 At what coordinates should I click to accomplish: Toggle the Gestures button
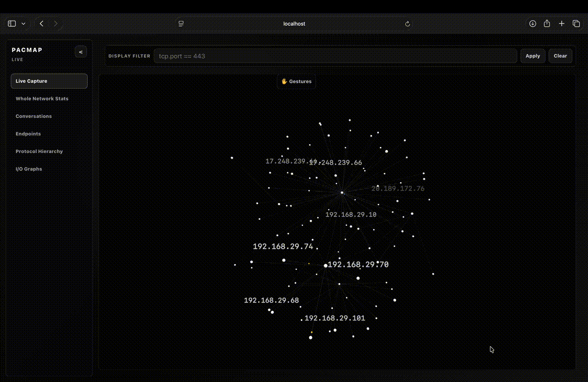pos(296,81)
